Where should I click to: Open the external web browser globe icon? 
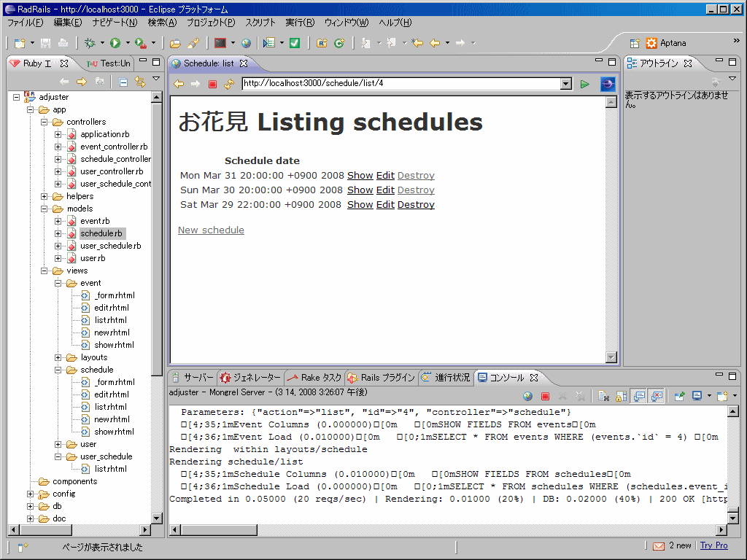click(x=245, y=43)
